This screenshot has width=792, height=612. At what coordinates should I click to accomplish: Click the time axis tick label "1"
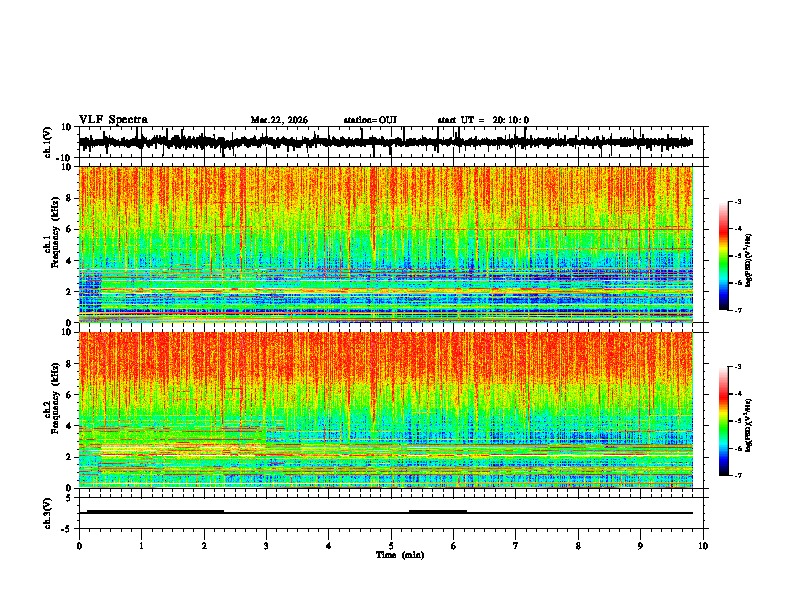(x=141, y=546)
